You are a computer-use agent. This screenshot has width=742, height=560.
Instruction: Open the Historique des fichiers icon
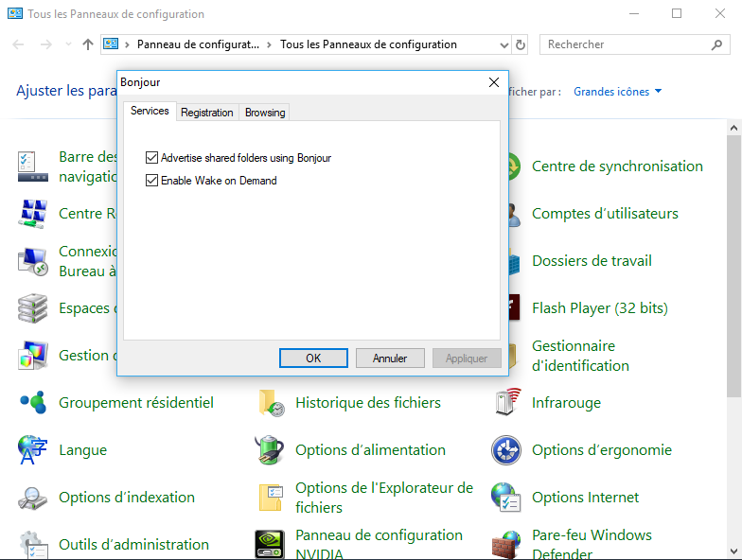pos(271,403)
